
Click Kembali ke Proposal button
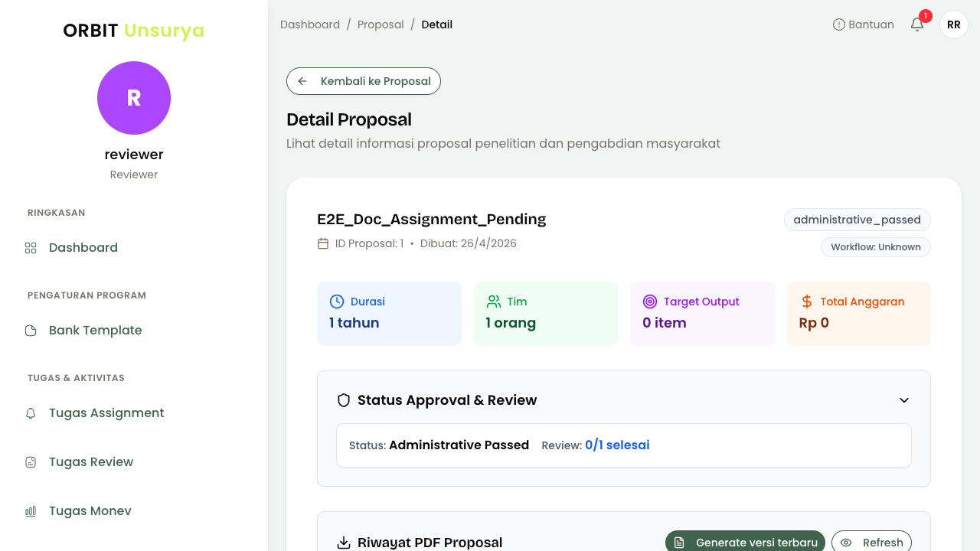point(364,81)
